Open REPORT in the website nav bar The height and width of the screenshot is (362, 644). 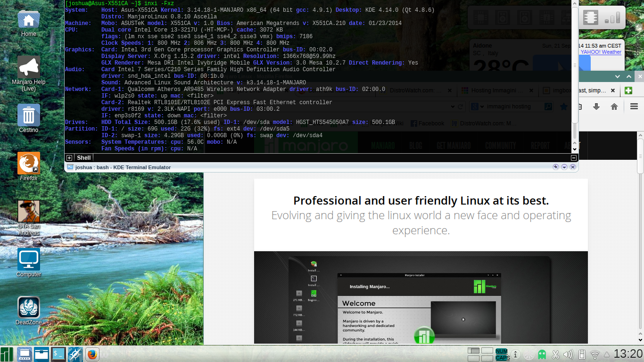click(540, 146)
